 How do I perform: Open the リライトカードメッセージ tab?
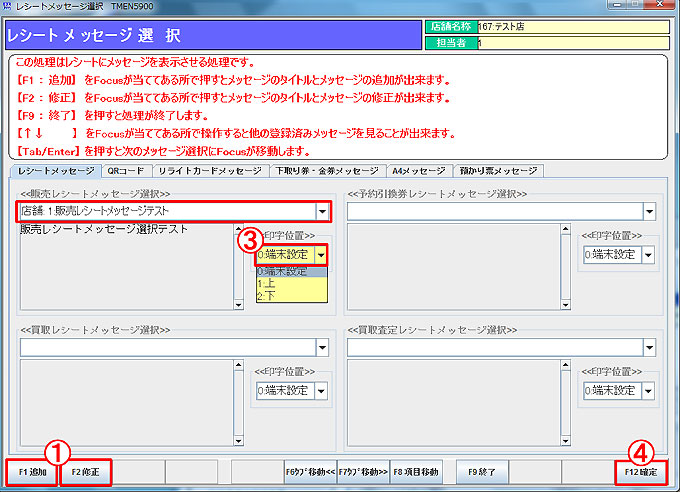click(x=210, y=171)
